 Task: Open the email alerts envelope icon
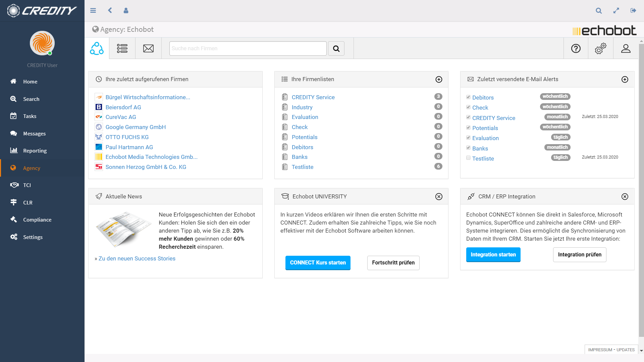point(148,48)
